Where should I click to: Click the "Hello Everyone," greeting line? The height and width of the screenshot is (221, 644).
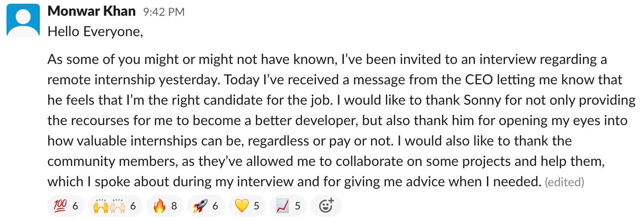[x=95, y=32]
